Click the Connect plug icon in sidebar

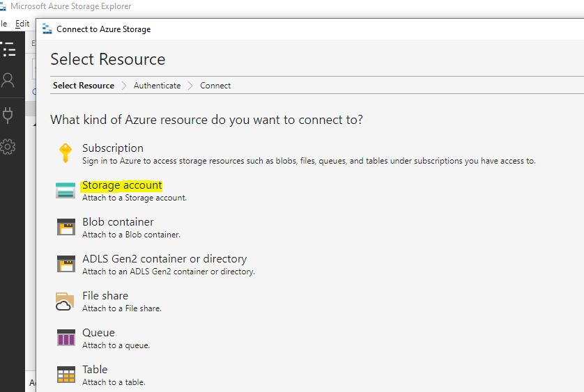pyautogui.click(x=8, y=114)
